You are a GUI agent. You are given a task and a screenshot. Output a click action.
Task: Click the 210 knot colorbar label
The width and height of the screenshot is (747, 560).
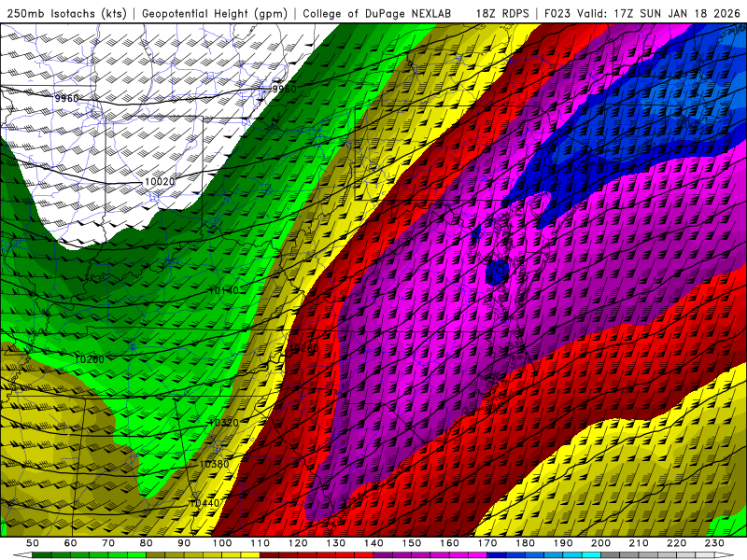tap(639, 543)
